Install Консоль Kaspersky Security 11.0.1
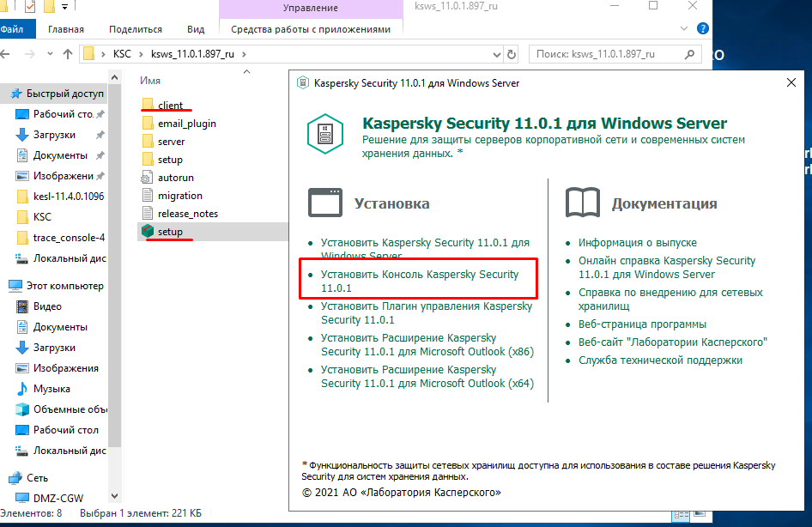The width and height of the screenshot is (812, 527). pyautogui.click(x=420, y=281)
